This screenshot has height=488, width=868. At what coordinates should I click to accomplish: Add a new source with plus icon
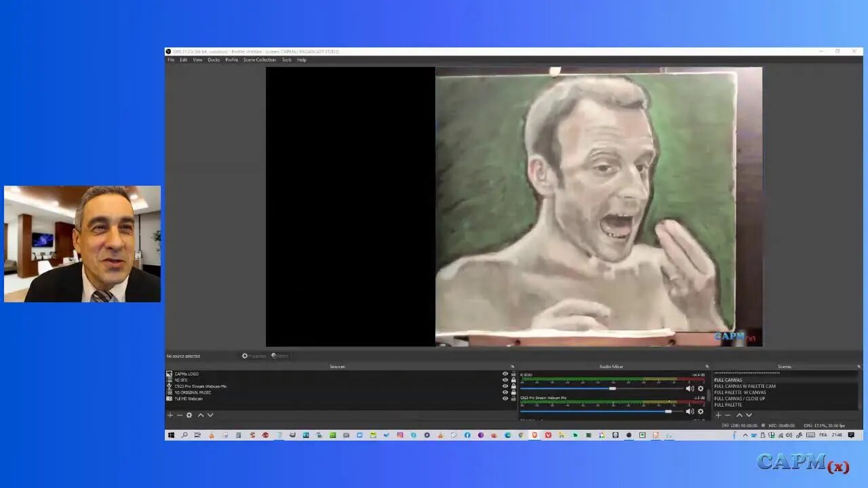coord(170,415)
